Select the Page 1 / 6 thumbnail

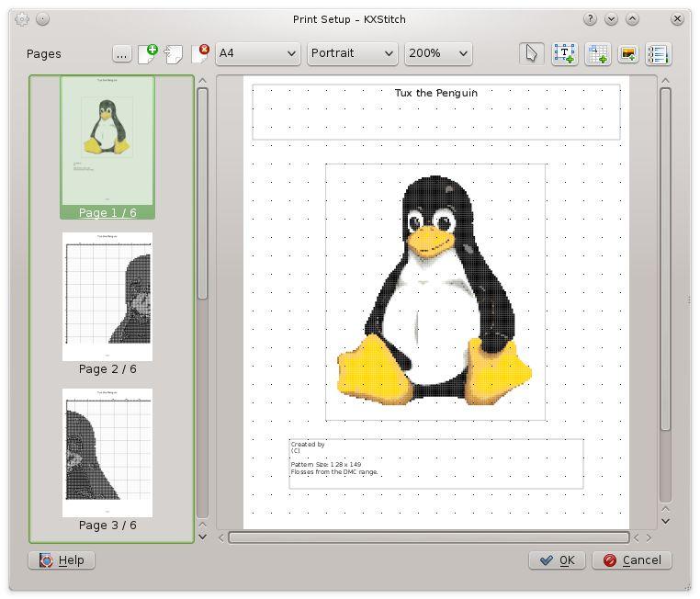click(107, 147)
